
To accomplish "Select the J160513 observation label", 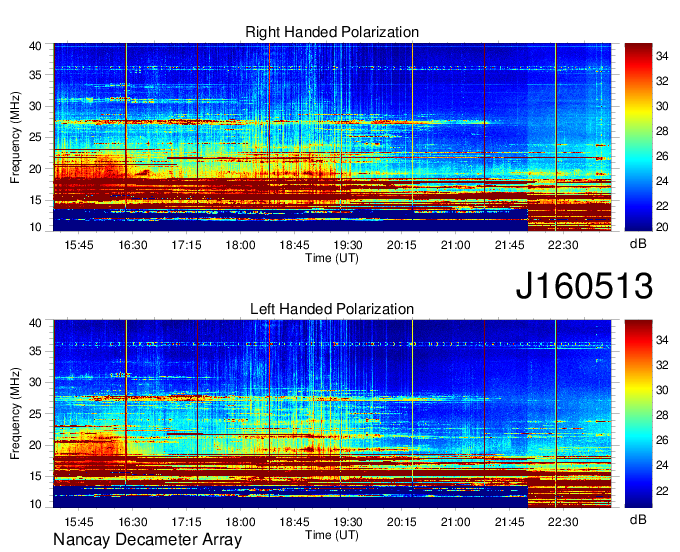I will click(584, 285).
